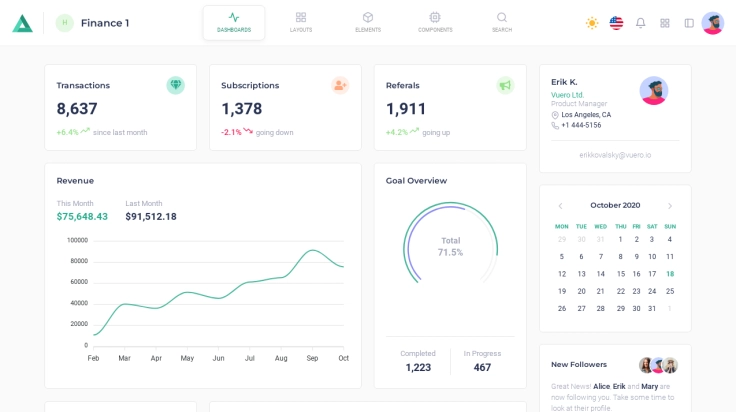This screenshot has width=736, height=412.
Task: Switch to the Dashboards tab
Action: 234,22
